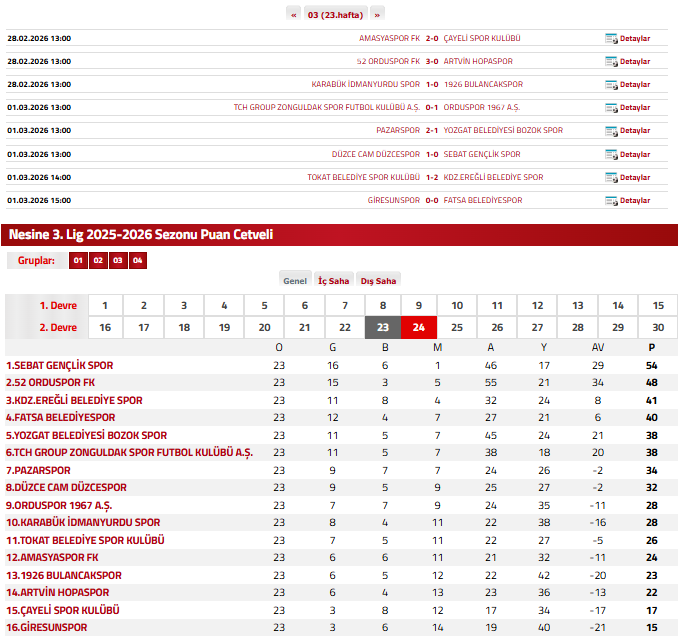Click the AV goal difference column header
The image size is (678, 637).
598,347
